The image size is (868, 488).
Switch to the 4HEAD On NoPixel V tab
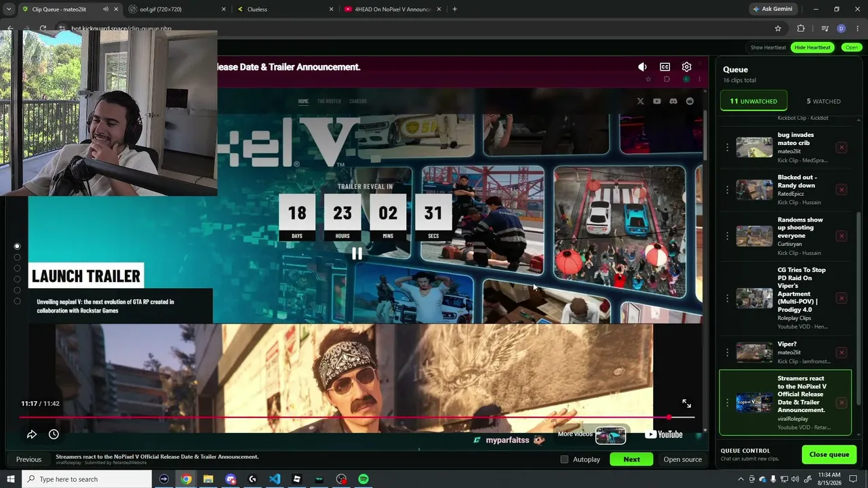(393, 9)
